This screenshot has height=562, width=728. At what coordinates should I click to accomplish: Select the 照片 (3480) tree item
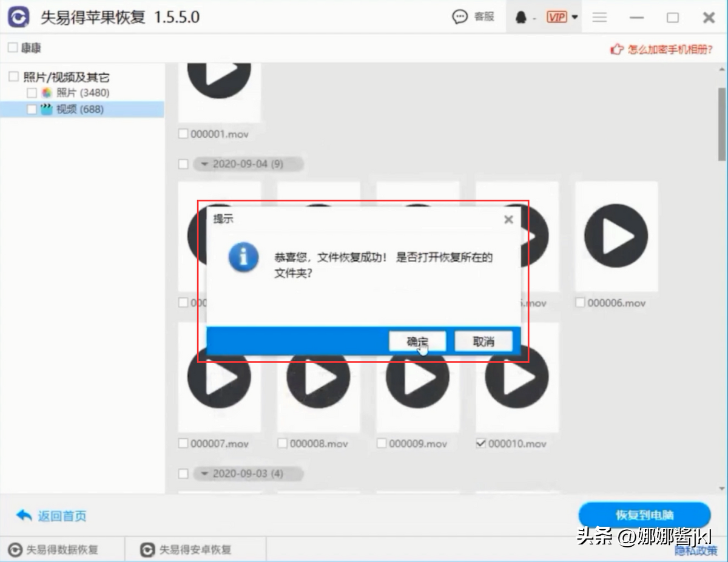(x=83, y=93)
